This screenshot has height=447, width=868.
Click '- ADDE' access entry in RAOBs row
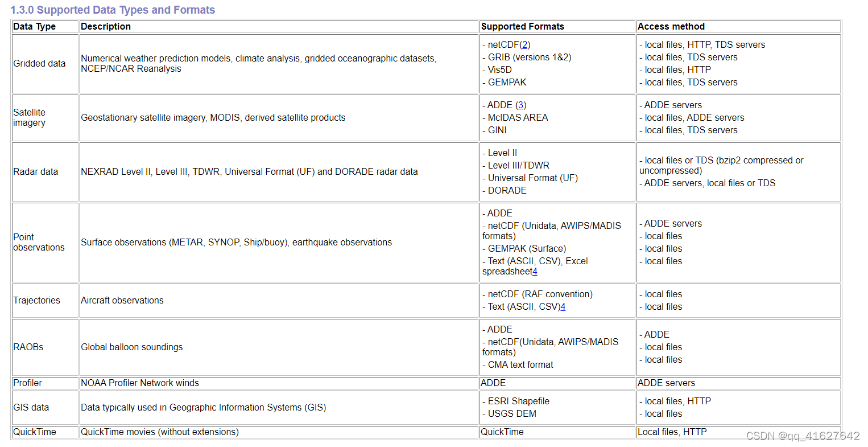click(654, 334)
